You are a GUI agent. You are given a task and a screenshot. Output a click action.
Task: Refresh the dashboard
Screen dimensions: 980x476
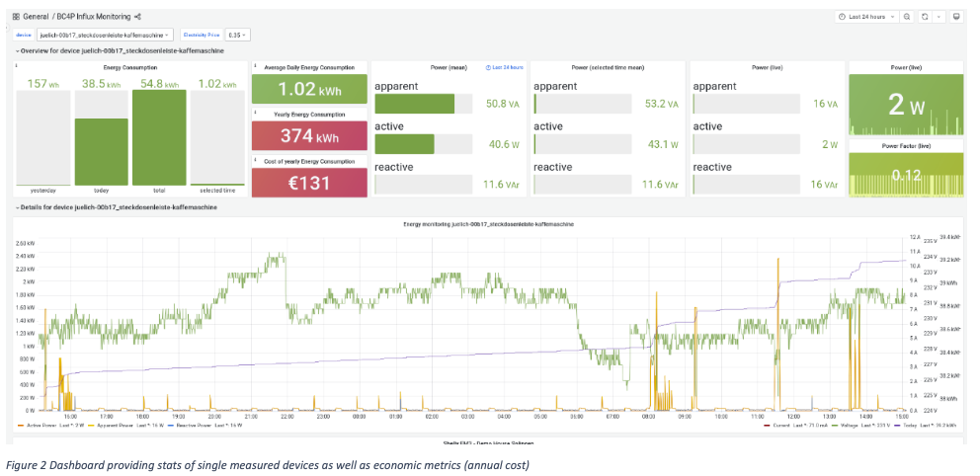coord(926,17)
